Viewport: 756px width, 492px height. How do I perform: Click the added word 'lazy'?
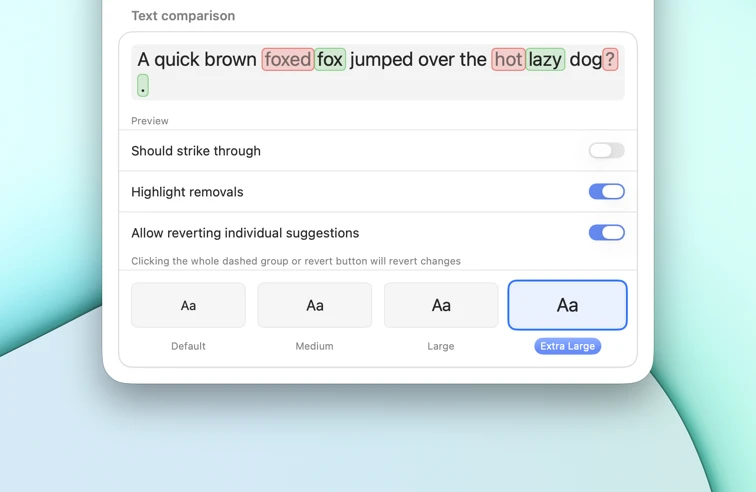(x=545, y=59)
